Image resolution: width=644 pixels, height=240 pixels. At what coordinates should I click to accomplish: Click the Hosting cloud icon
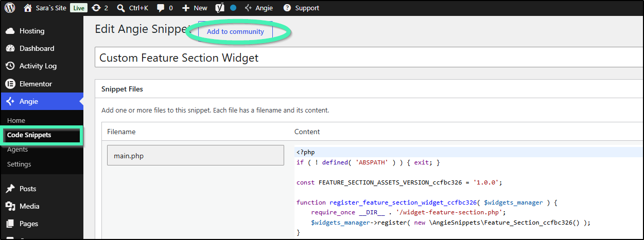[10, 31]
